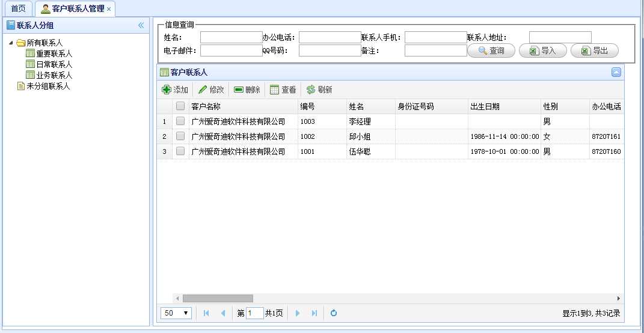644x333 pixels.
Task: Select 未分组联系人 in the tree
Action: (x=49, y=86)
